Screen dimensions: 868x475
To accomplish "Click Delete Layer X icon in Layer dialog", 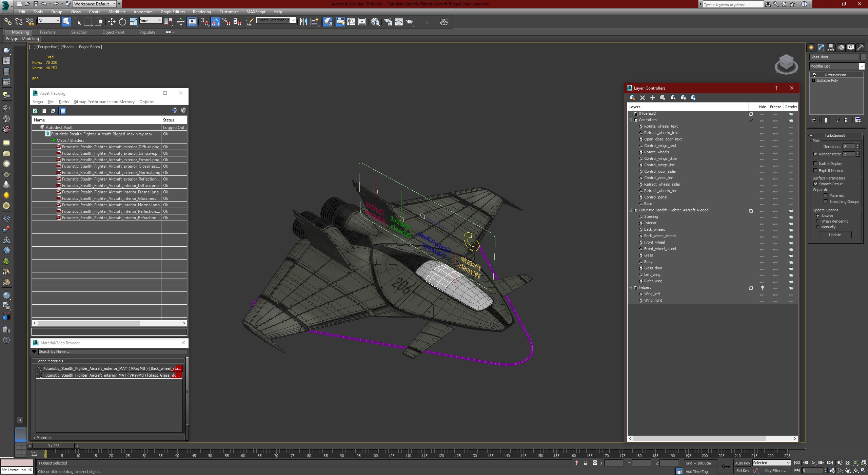I will click(x=643, y=98).
